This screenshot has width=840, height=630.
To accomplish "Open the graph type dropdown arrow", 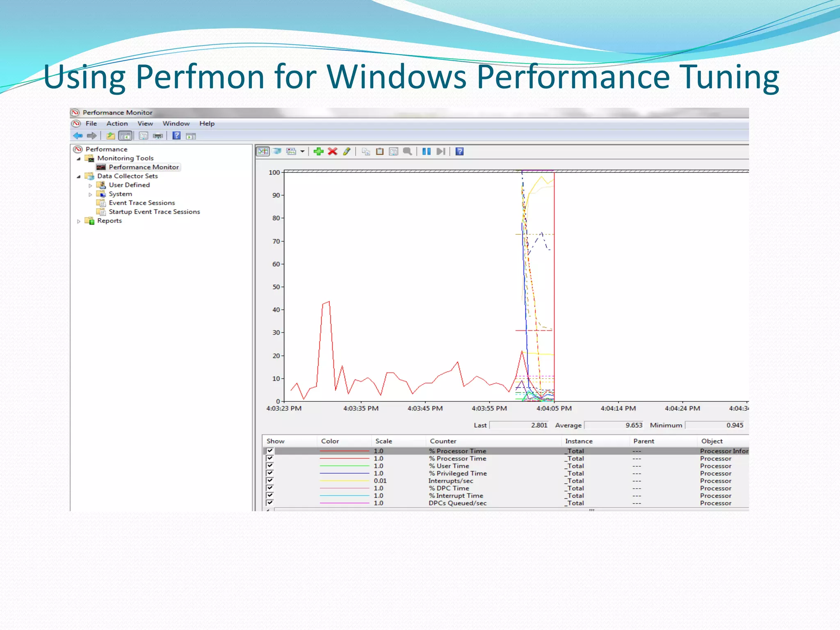I will point(302,151).
